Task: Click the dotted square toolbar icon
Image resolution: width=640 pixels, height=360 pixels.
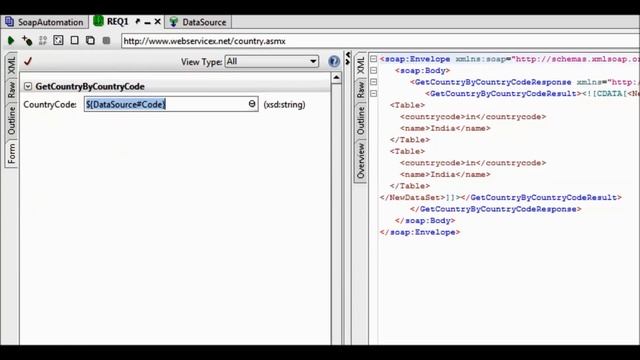Action: pos(58,40)
